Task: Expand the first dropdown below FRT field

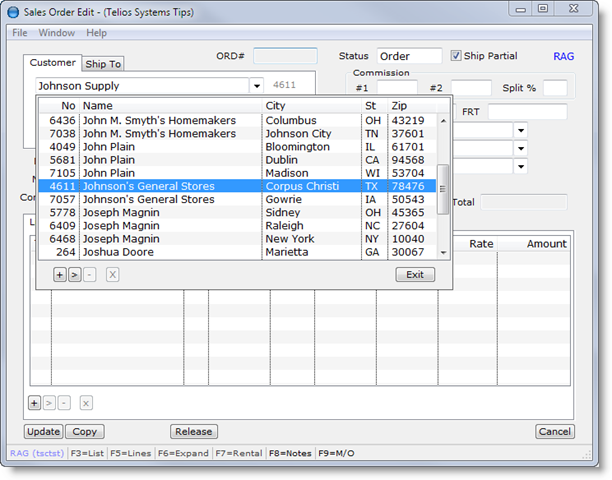Action: [x=521, y=131]
